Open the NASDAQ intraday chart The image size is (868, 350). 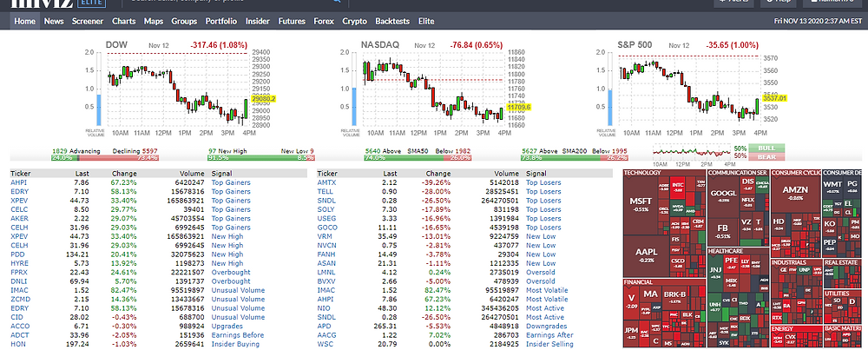point(435,89)
